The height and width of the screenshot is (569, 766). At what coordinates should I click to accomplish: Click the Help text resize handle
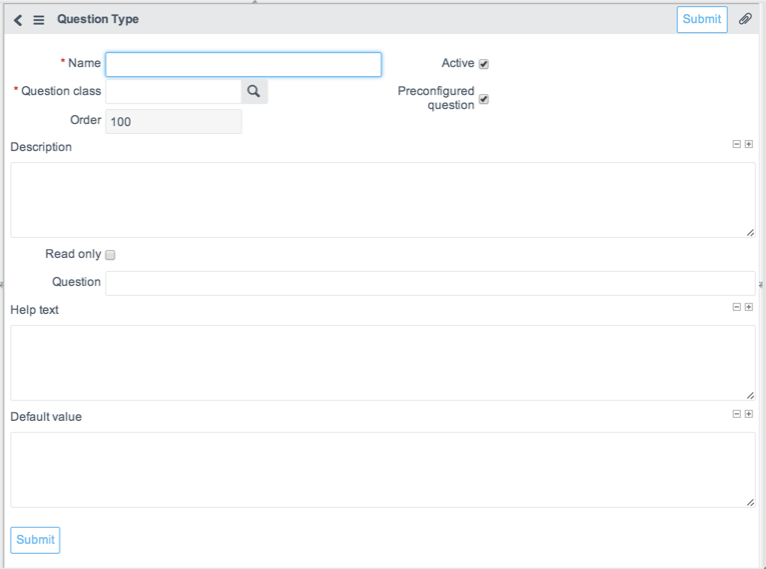pyautogui.click(x=750, y=396)
